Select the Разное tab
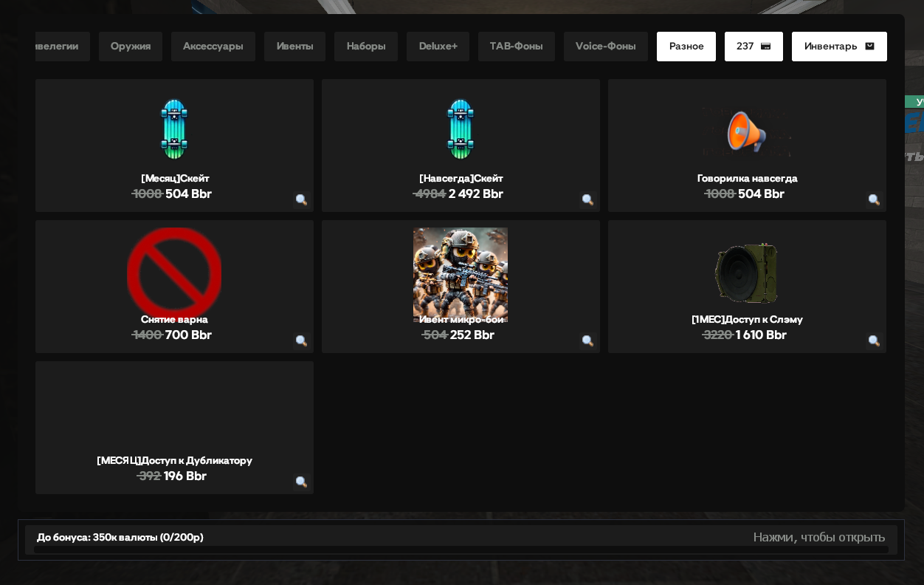 coord(686,47)
